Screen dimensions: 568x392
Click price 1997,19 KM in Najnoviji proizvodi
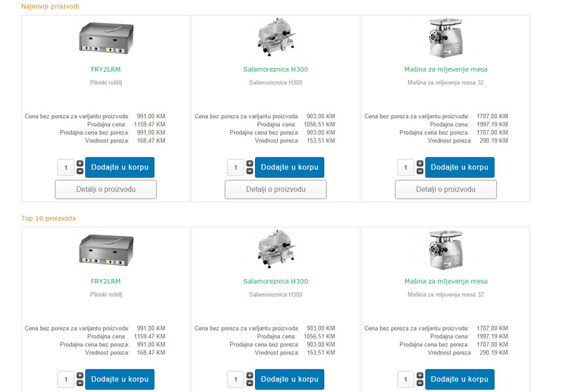pyautogui.click(x=492, y=125)
